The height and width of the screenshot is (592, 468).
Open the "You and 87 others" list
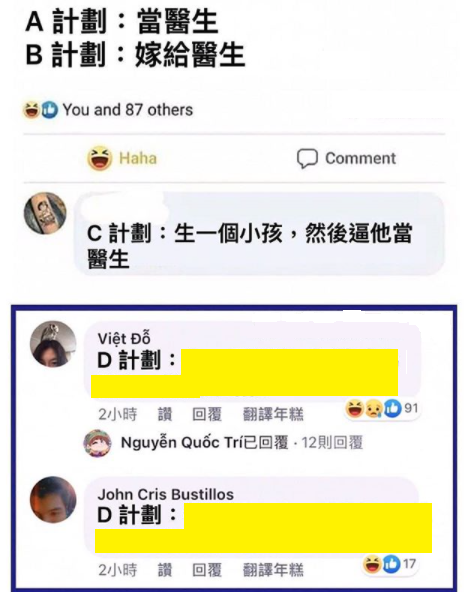[128, 110]
